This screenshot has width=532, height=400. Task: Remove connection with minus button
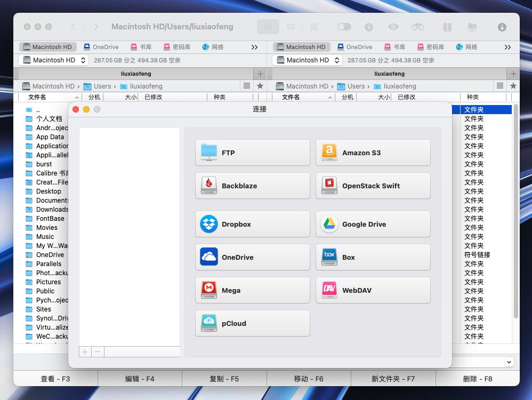98,352
